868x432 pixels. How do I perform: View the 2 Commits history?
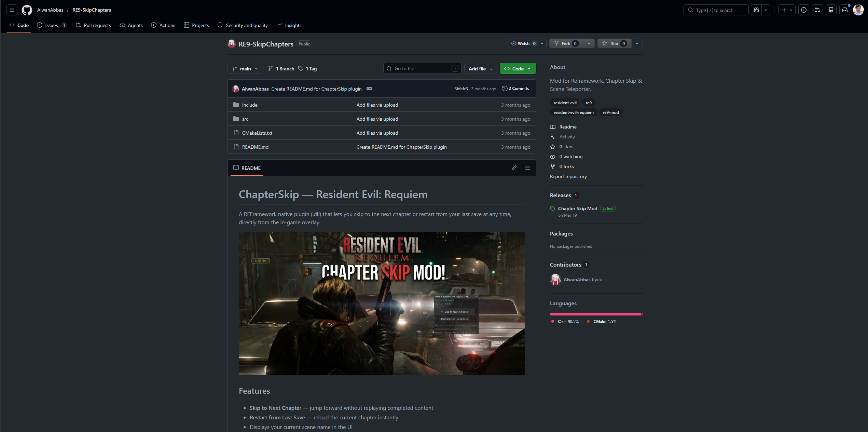point(515,89)
